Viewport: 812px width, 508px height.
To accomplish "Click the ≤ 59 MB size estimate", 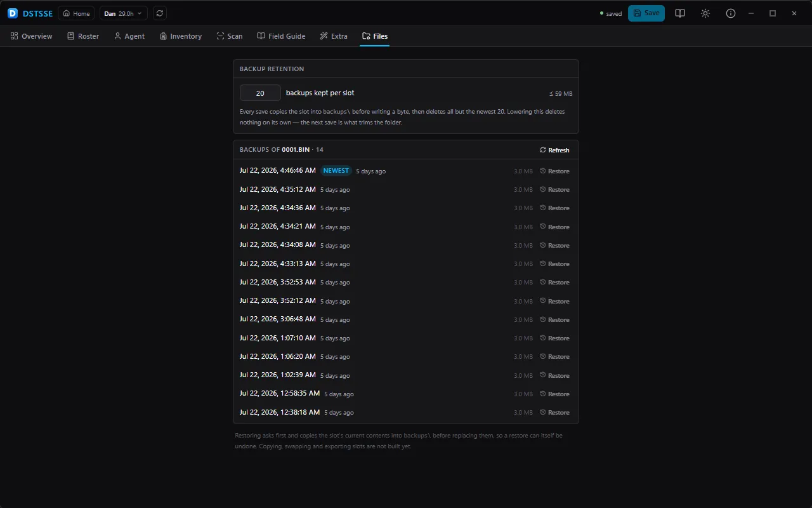I will pos(561,93).
